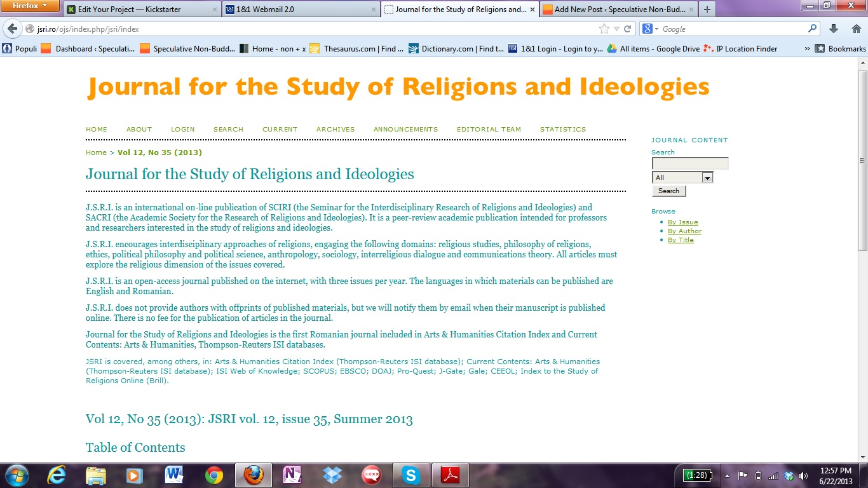Open Dropbox from the taskbar
The height and width of the screenshot is (488, 868).
point(332,475)
